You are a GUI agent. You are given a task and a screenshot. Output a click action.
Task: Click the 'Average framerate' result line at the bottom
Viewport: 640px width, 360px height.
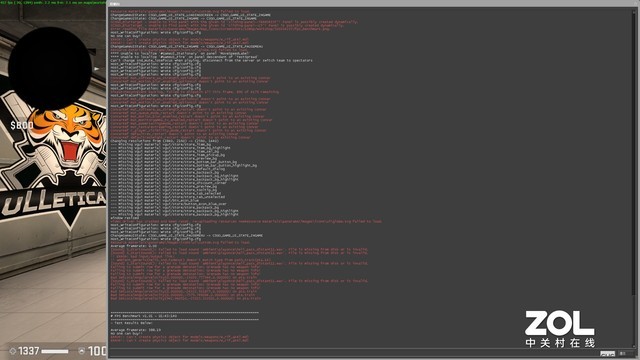(136, 330)
